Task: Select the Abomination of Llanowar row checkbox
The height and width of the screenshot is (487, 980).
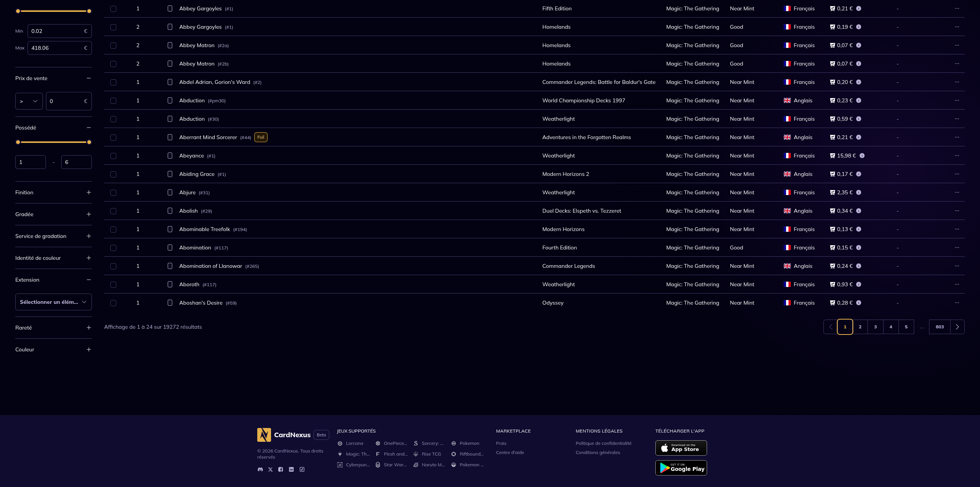Action: coord(113,266)
